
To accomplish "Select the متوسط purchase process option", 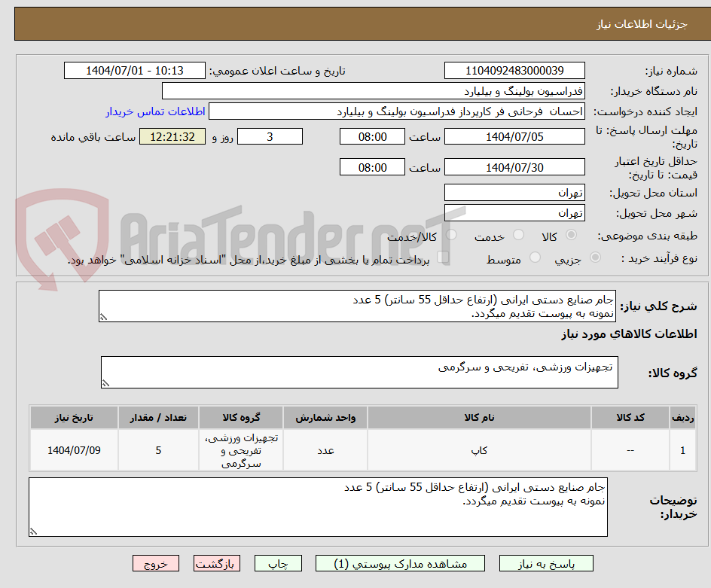I will point(536,257).
